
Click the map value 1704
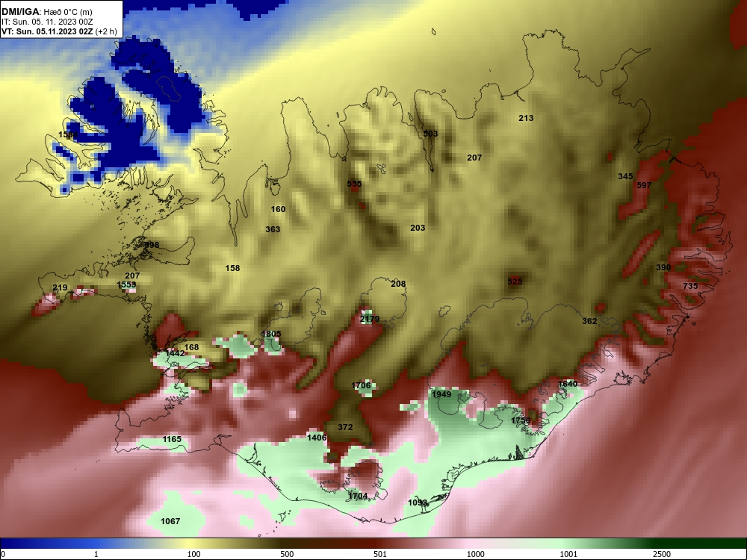click(x=358, y=497)
